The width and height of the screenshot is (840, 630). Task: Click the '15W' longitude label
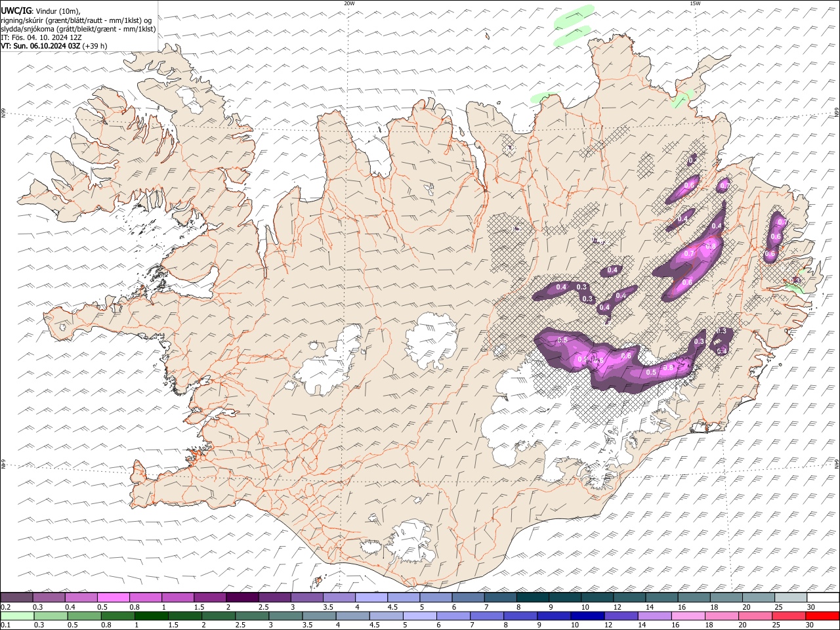pyautogui.click(x=694, y=3)
